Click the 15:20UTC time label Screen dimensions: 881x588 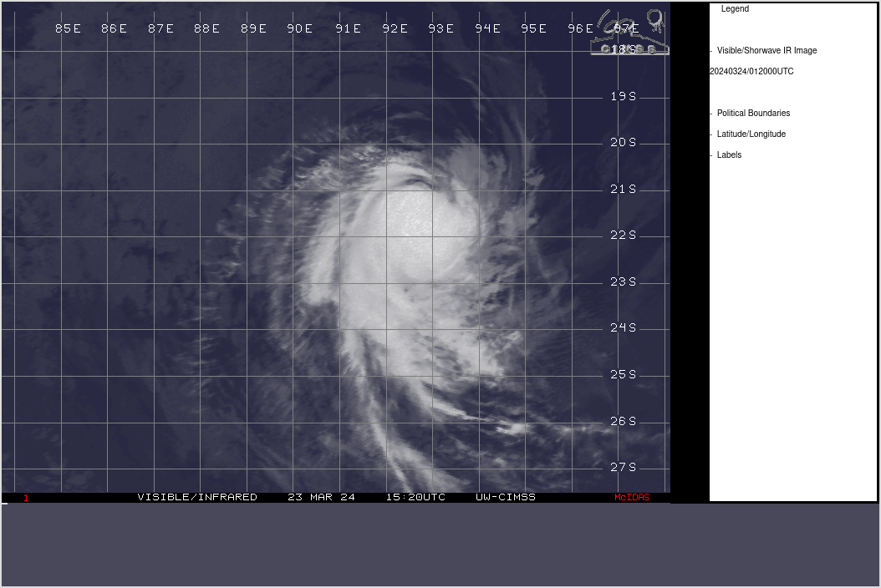coord(417,497)
